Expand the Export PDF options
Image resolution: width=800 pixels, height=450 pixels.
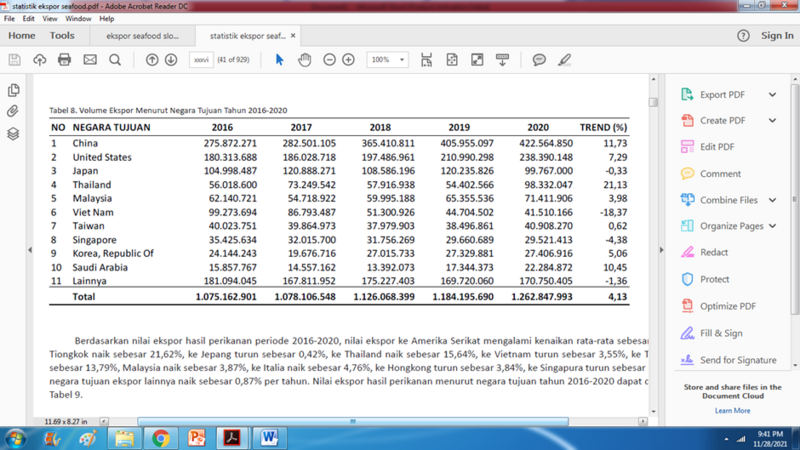(x=772, y=95)
